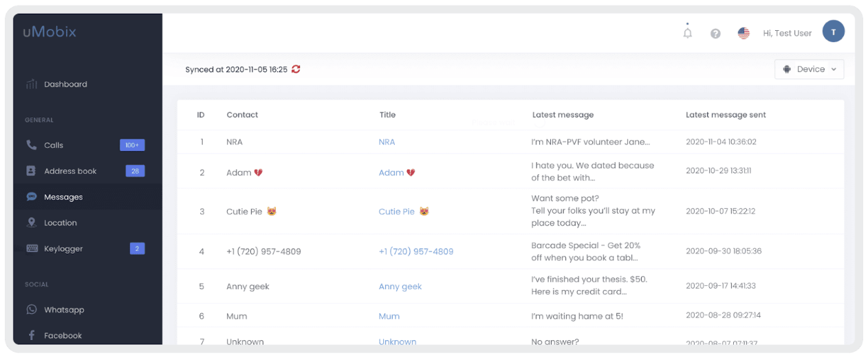Open the +1 (720) 957-4809 title link
The height and width of the screenshot is (360, 868).
[x=416, y=251]
